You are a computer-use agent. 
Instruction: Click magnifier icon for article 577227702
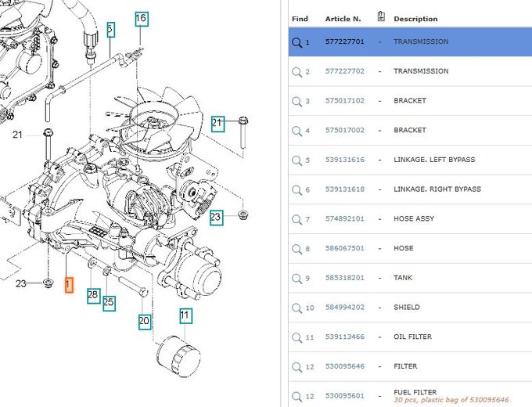(297, 72)
